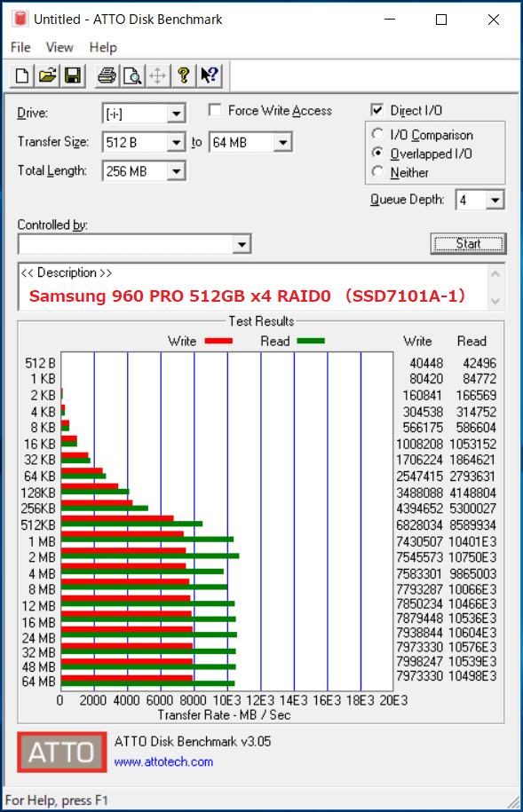Viewport: 523px width, 812px height.
Task: Open the View menu
Action: click(59, 47)
